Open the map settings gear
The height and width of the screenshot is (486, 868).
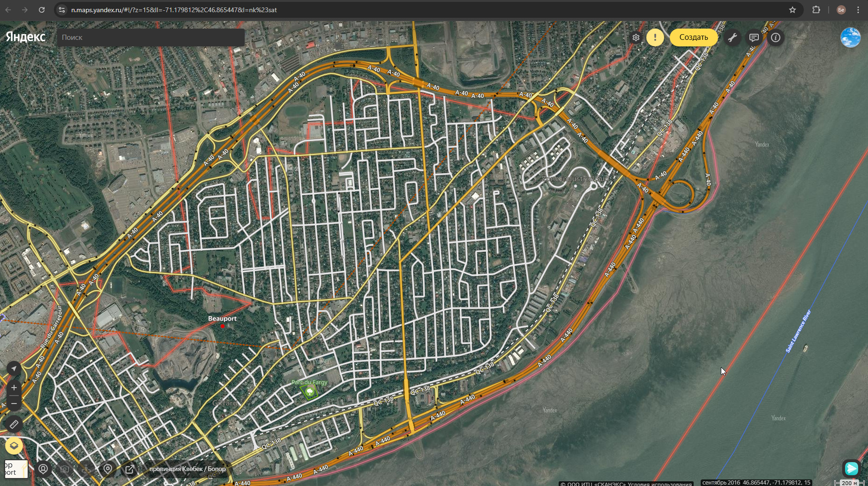[x=636, y=37]
